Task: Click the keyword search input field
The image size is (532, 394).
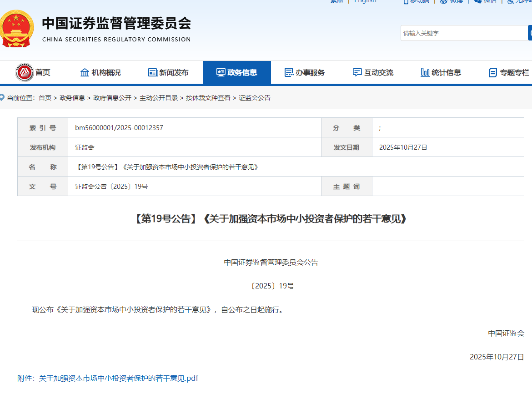Action: click(464, 33)
